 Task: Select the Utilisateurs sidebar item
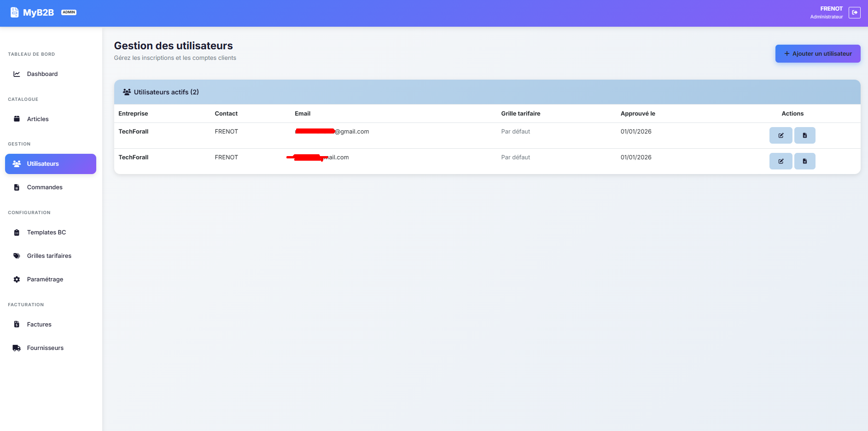tap(51, 164)
